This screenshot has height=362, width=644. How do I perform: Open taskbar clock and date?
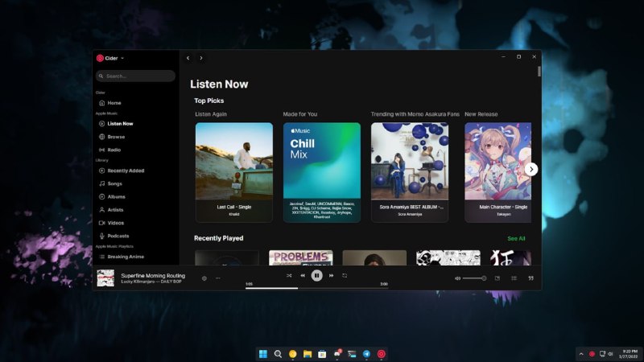(629, 354)
